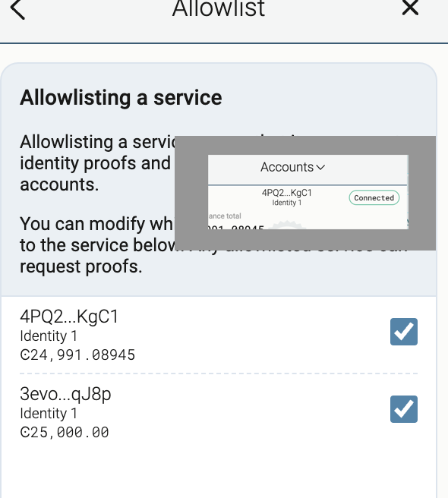448x498 pixels.
Task: Click the chevron next to Accounts
Action: tap(320, 167)
